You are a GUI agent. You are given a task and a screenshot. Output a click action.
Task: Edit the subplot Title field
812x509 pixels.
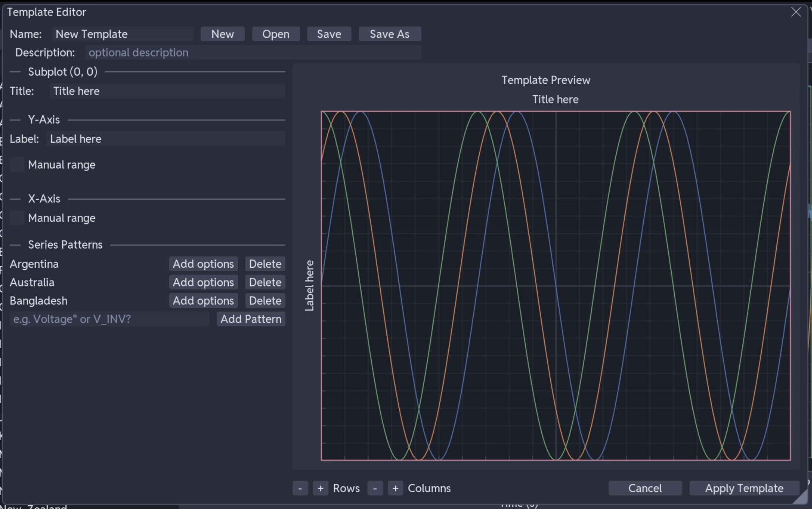point(167,91)
